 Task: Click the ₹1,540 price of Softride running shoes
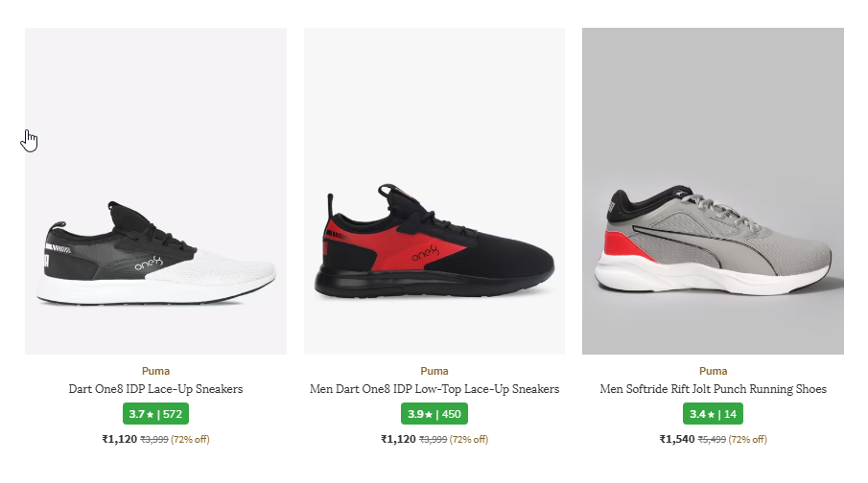click(x=676, y=440)
